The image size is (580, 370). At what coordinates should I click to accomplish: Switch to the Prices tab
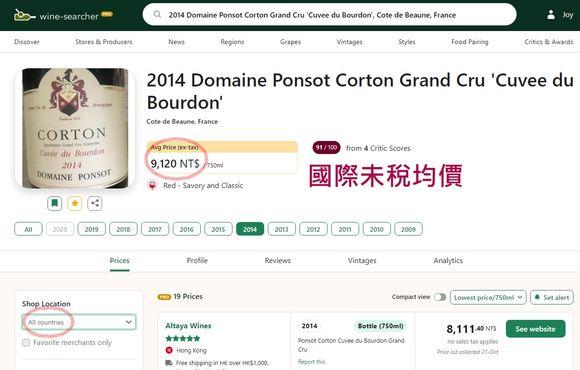point(119,260)
